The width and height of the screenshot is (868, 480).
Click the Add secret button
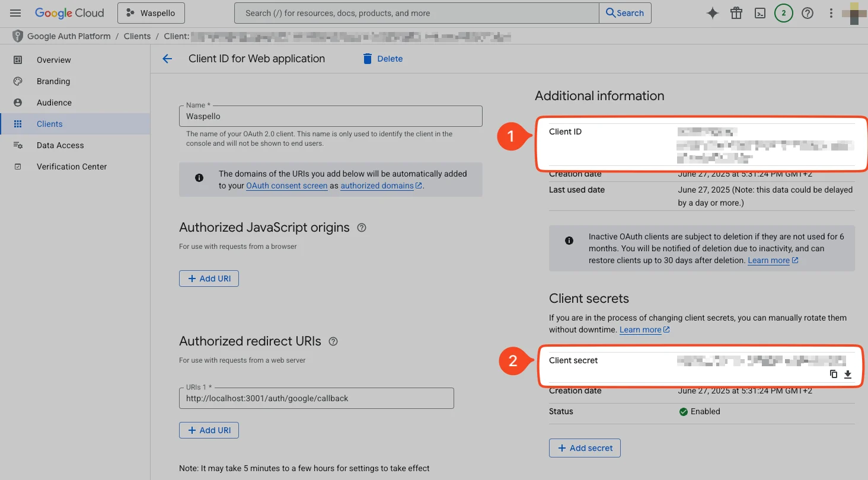[585, 448]
